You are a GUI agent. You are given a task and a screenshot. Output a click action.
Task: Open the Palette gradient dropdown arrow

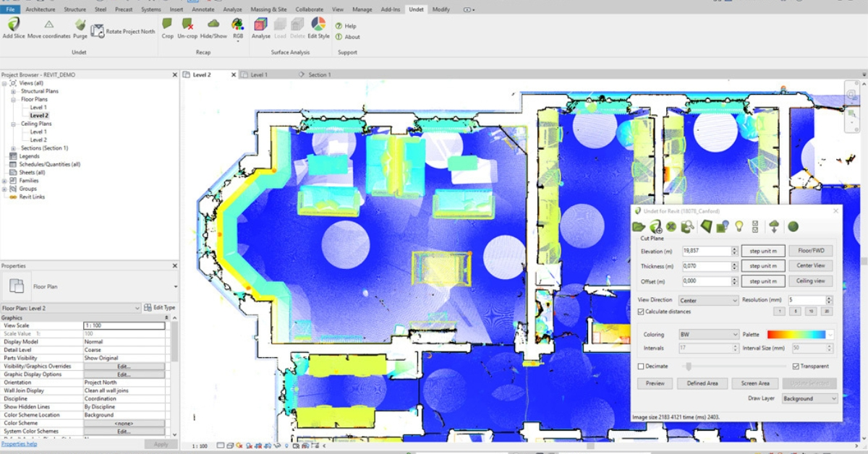pyautogui.click(x=830, y=335)
